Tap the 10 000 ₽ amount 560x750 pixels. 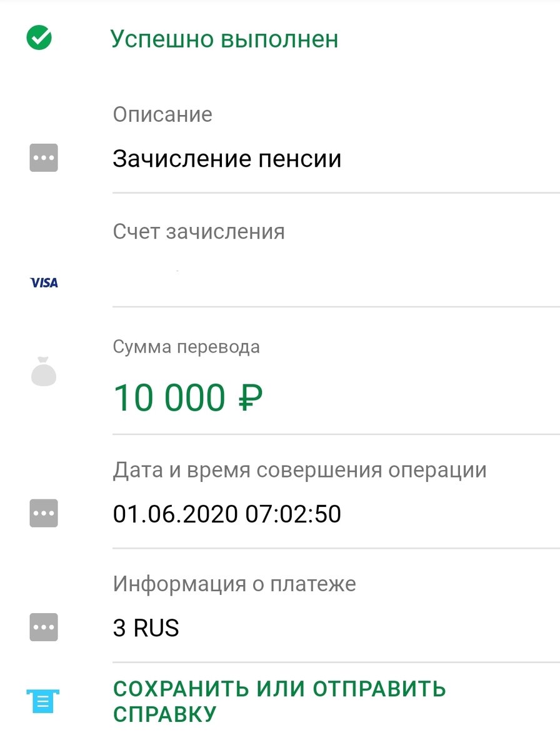(x=187, y=397)
